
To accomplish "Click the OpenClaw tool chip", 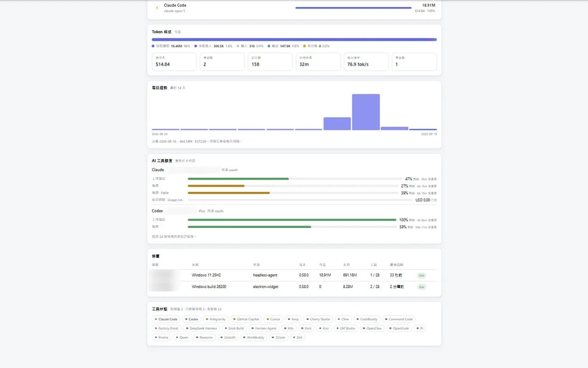I will [372, 328].
